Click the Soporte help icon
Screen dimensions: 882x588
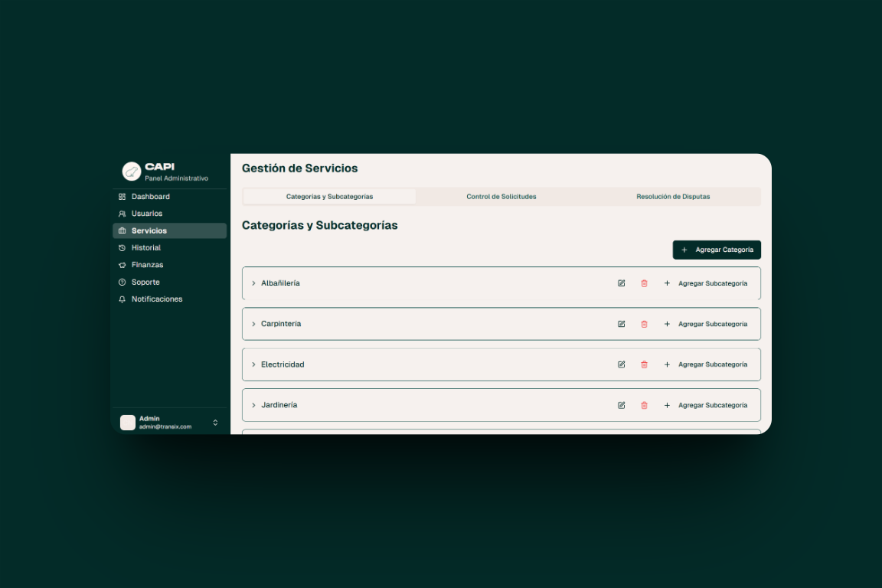(x=122, y=283)
